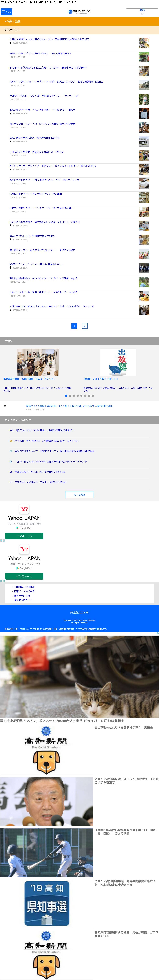Open the PC版はこちら link

click(80, 613)
